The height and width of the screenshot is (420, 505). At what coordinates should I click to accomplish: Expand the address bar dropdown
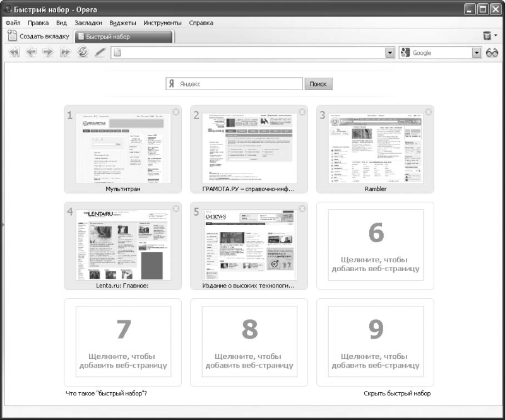[x=389, y=53]
